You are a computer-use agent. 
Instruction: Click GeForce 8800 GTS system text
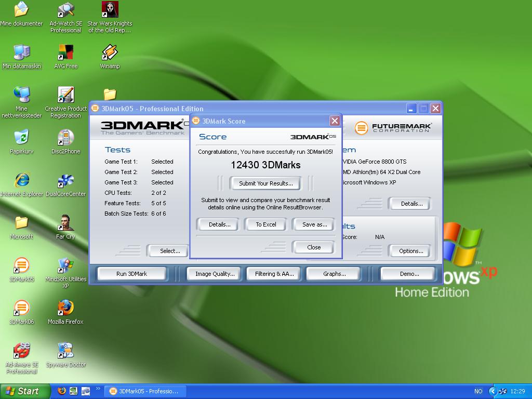(x=375, y=162)
